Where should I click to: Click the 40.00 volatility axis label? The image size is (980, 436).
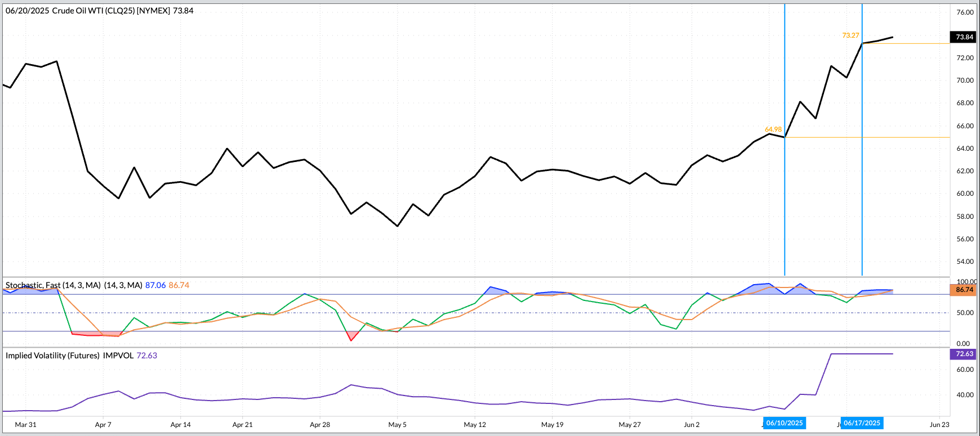coord(965,395)
